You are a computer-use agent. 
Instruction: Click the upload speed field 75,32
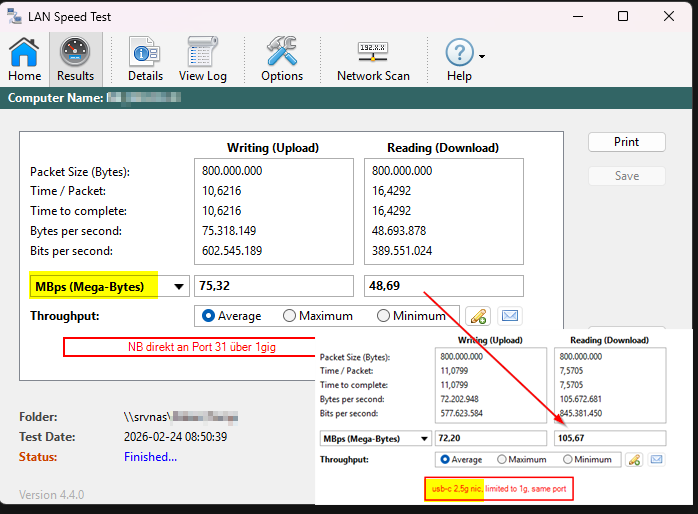coord(274,286)
